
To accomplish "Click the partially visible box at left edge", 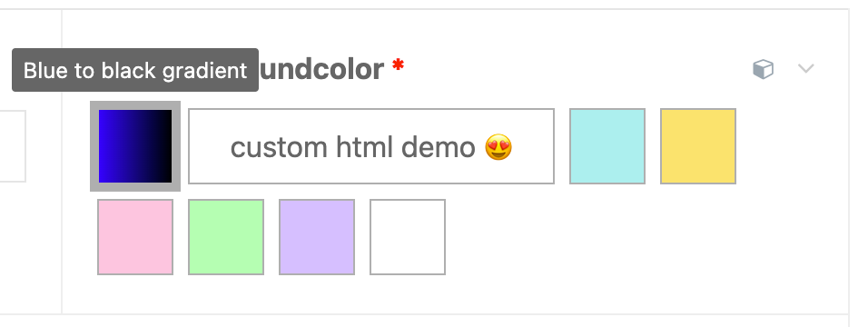I will [x=13, y=146].
